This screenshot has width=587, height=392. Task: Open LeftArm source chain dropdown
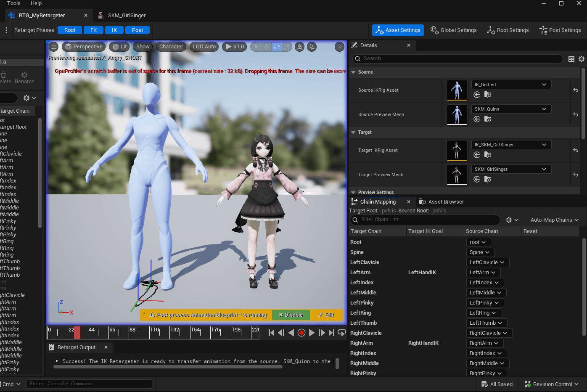tap(482, 273)
